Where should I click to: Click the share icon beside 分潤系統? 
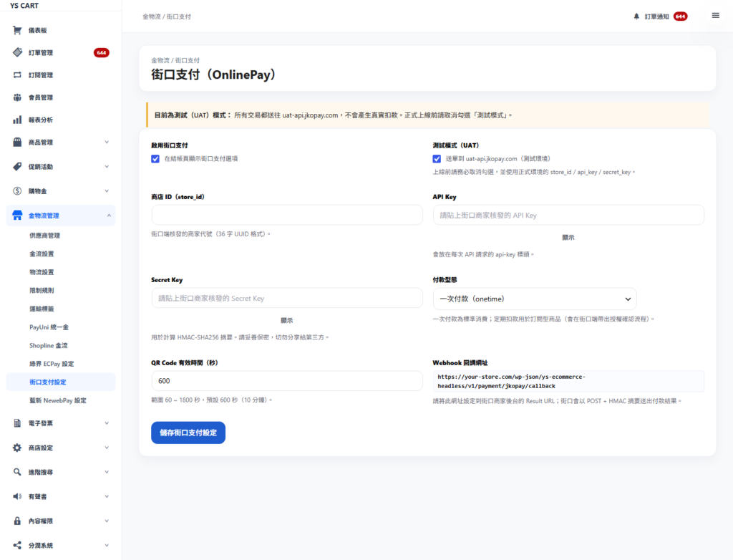17,546
